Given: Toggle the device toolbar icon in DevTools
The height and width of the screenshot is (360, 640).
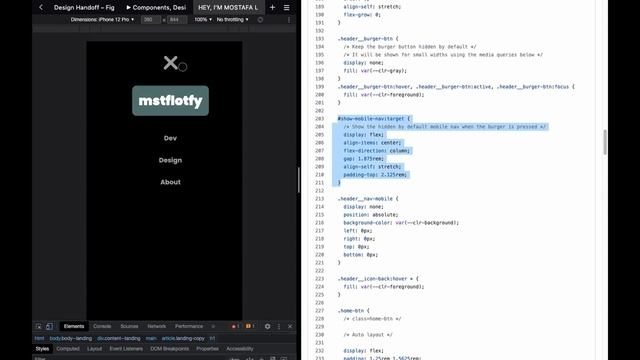Looking at the screenshot, I should (x=49, y=327).
